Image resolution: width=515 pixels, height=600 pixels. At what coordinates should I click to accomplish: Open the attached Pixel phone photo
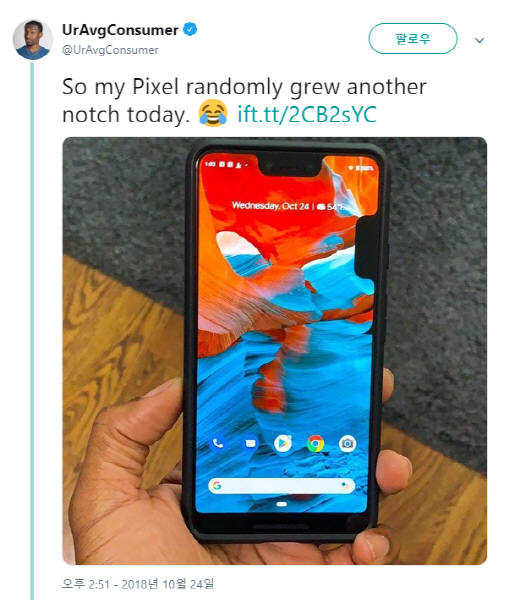pyautogui.click(x=275, y=351)
